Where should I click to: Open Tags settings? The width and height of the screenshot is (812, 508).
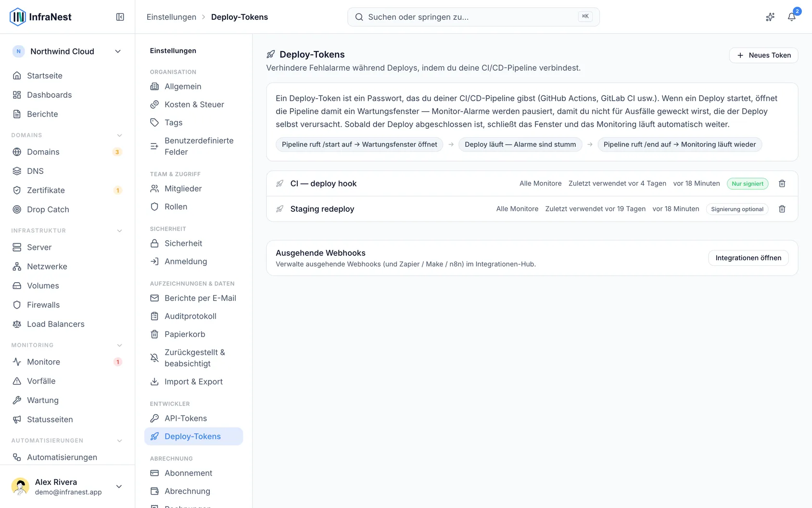193,123
